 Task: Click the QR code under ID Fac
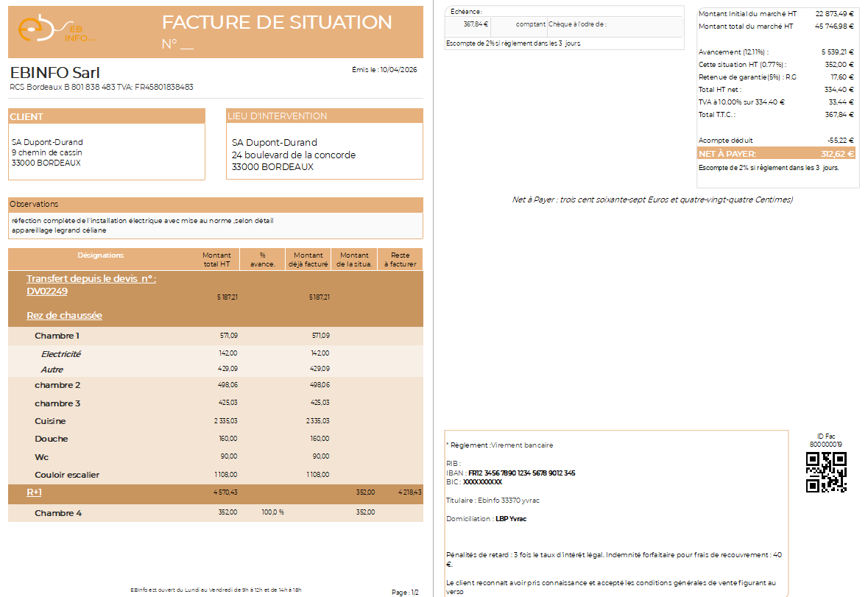826,472
